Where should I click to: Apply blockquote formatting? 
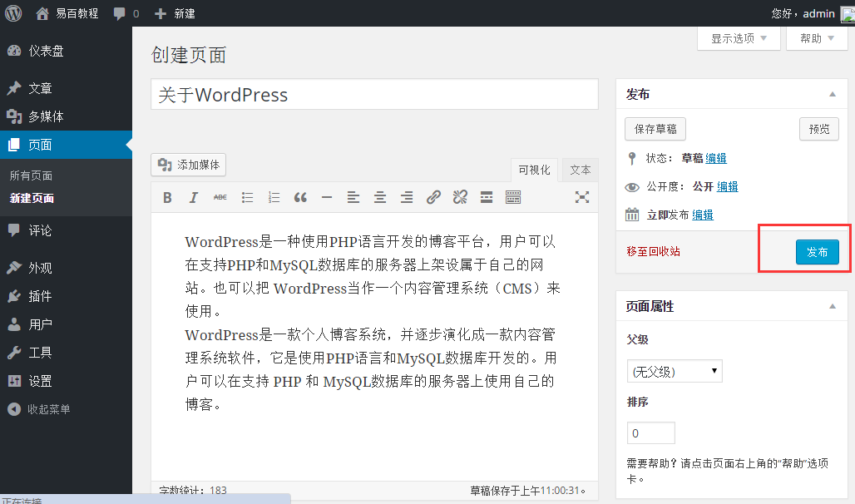click(x=300, y=197)
